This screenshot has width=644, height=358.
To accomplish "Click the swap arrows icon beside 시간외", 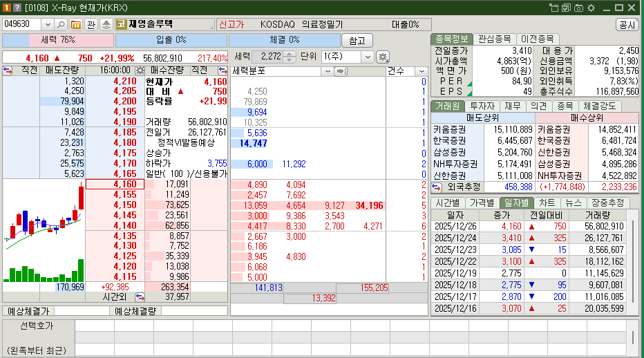I will point(140,296).
